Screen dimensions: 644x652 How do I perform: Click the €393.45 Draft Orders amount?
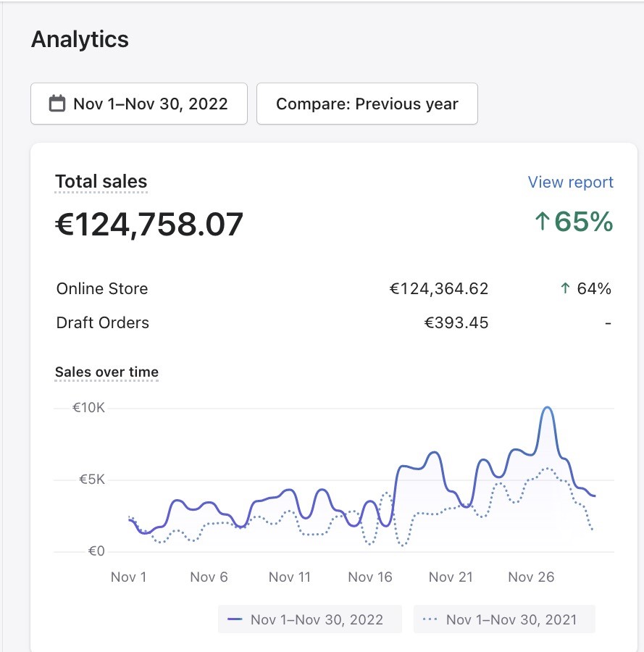(x=456, y=323)
